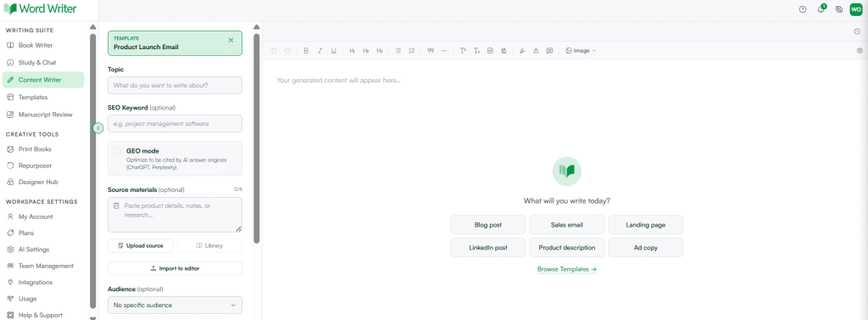Toggle bold formatting in the editor toolbar
The width and height of the screenshot is (868, 320).
(x=306, y=50)
